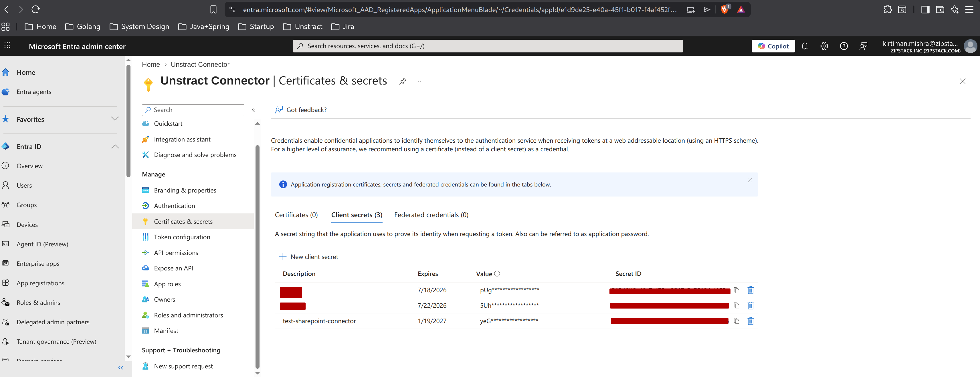980x377 pixels.
Task: Collapse the Entra ID section
Action: click(115, 147)
